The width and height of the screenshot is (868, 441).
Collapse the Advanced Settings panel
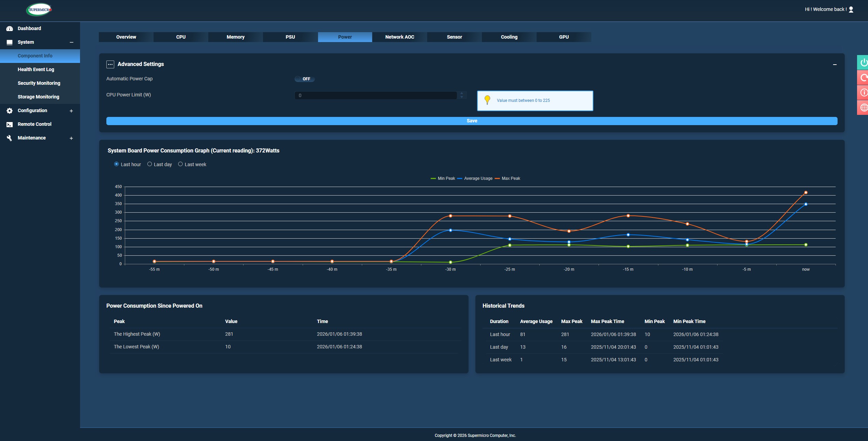834,65
